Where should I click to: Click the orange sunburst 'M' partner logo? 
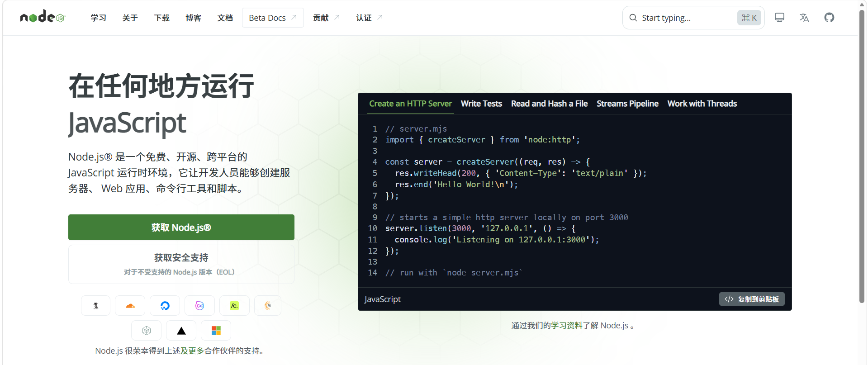268,306
